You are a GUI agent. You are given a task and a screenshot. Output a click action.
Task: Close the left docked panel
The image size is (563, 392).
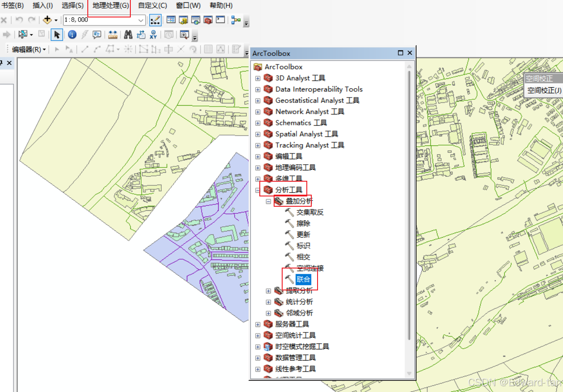point(9,64)
